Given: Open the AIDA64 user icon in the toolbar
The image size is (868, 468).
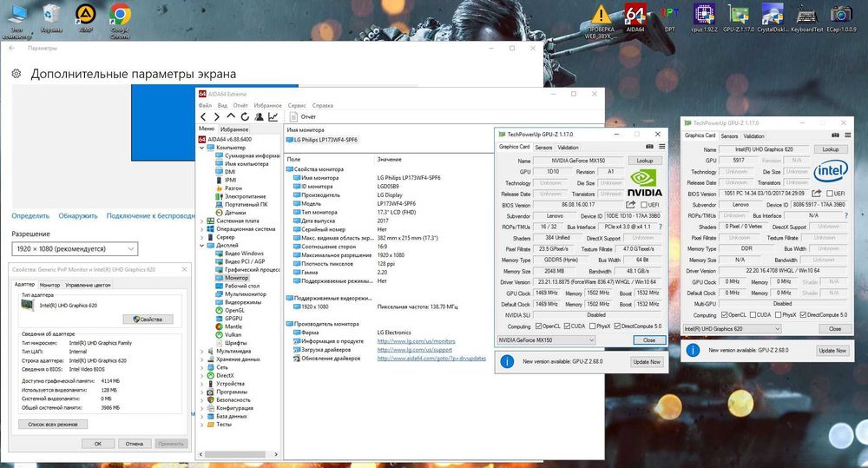Looking at the screenshot, I should (x=259, y=117).
